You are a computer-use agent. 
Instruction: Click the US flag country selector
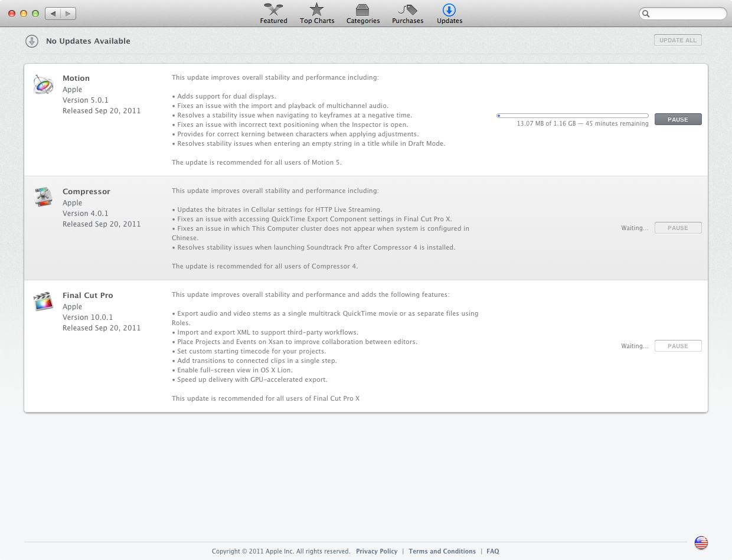point(701,543)
